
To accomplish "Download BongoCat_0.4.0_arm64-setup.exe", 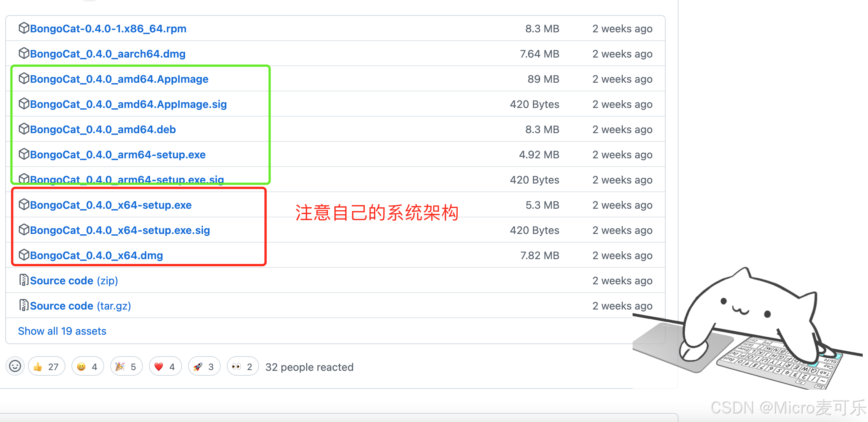I will coord(118,155).
